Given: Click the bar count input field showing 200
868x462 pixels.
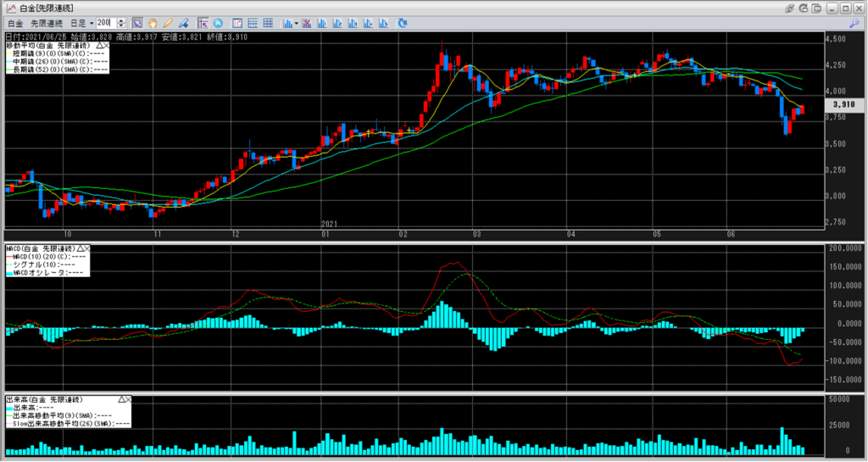Looking at the screenshot, I should 107,22.
